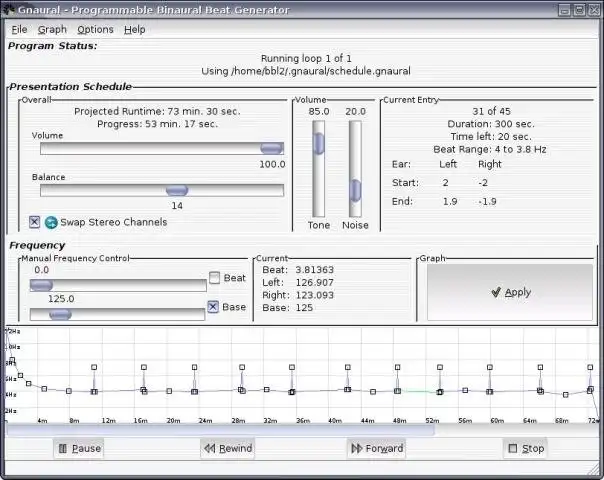Click the Pause playback button
This screenshot has height=480, width=604.
[79, 448]
